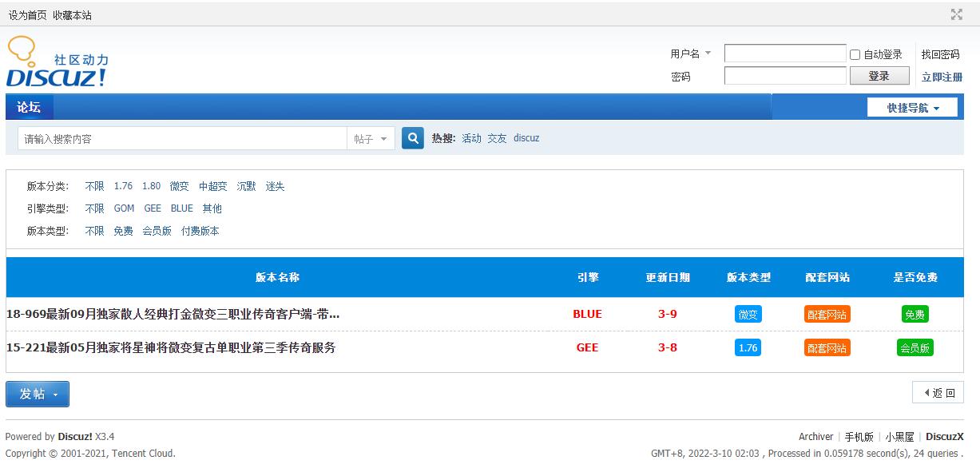Click the blue 微变 tag in first row
Image resolution: width=980 pixels, height=476 pixels.
748,314
